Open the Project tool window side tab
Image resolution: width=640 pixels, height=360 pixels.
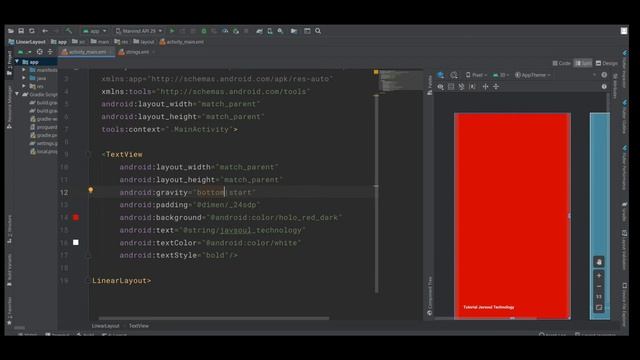9,62
